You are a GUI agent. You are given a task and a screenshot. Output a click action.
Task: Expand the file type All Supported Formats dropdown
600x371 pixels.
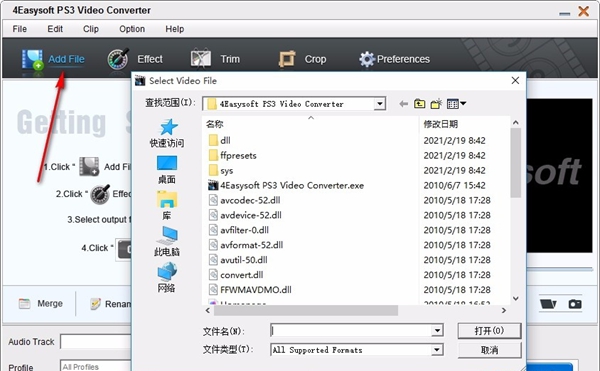click(437, 350)
